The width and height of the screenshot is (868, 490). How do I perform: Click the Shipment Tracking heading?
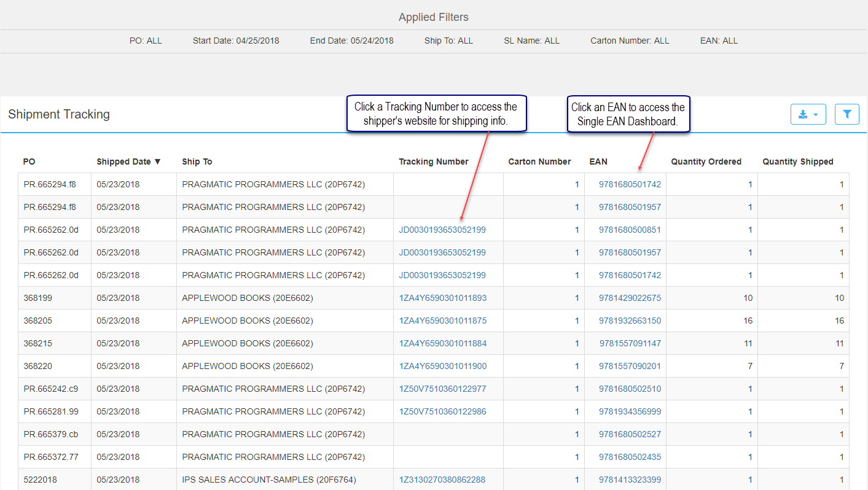pos(59,114)
